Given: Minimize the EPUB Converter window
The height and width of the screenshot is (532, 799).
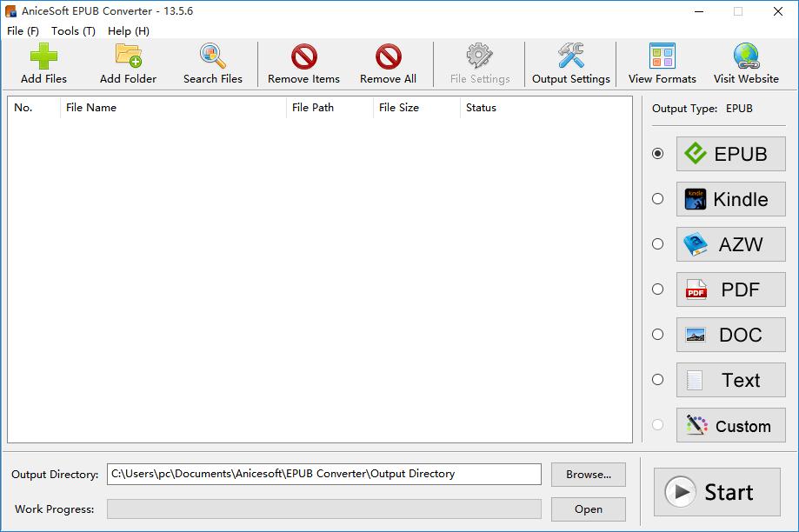Looking at the screenshot, I should point(699,11).
